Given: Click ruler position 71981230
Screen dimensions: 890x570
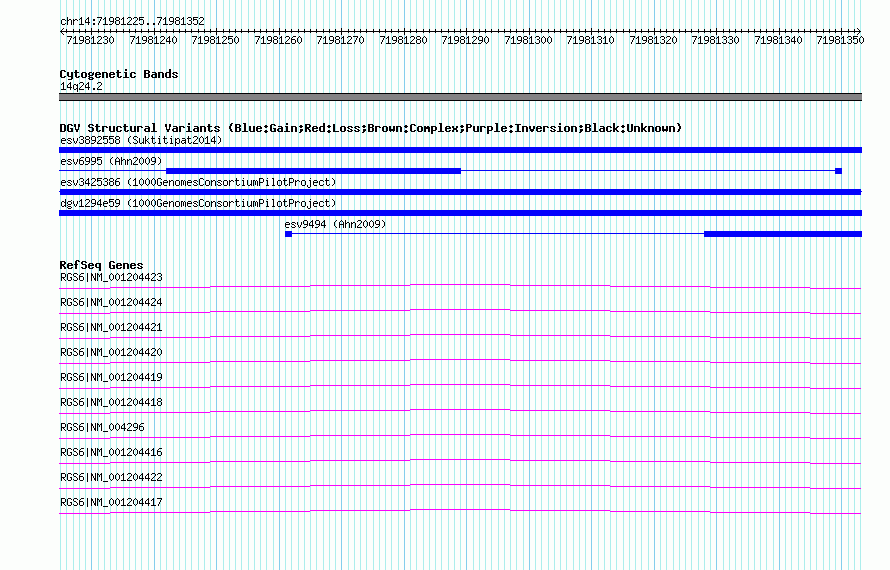Looking at the screenshot, I should click(x=90, y=40).
